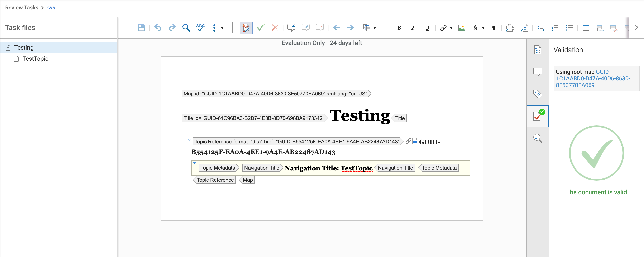
Task: Show more toolbar items with the chevron
Action: pyautogui.click(x=636, y=27)
